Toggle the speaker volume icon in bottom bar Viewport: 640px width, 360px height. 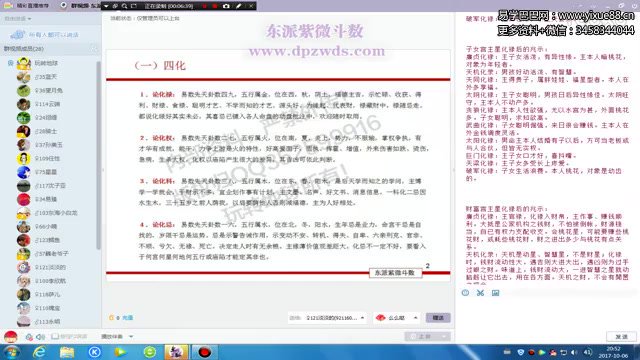(x=40, y=337)
